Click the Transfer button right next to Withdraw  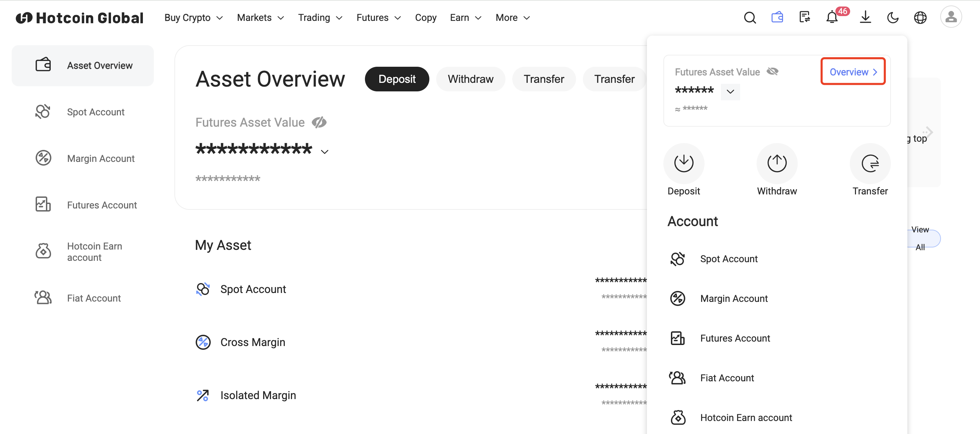(544, 79)
